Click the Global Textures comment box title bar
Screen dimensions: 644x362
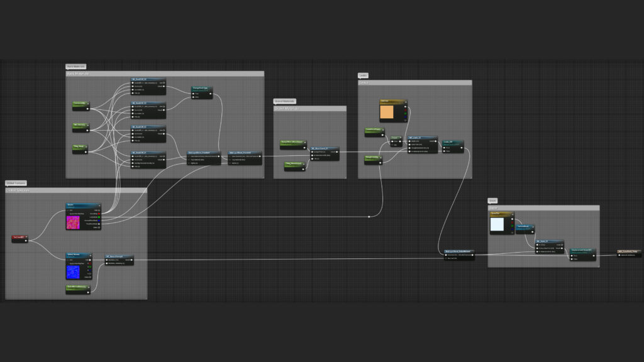[76, 190]
